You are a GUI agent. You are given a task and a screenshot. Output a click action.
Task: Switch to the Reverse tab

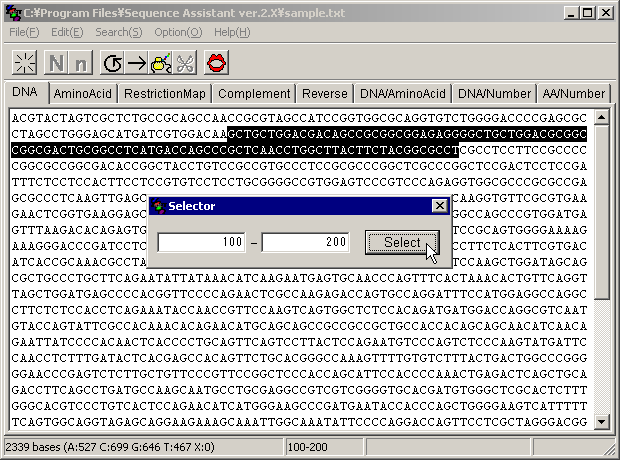(325, 94)
